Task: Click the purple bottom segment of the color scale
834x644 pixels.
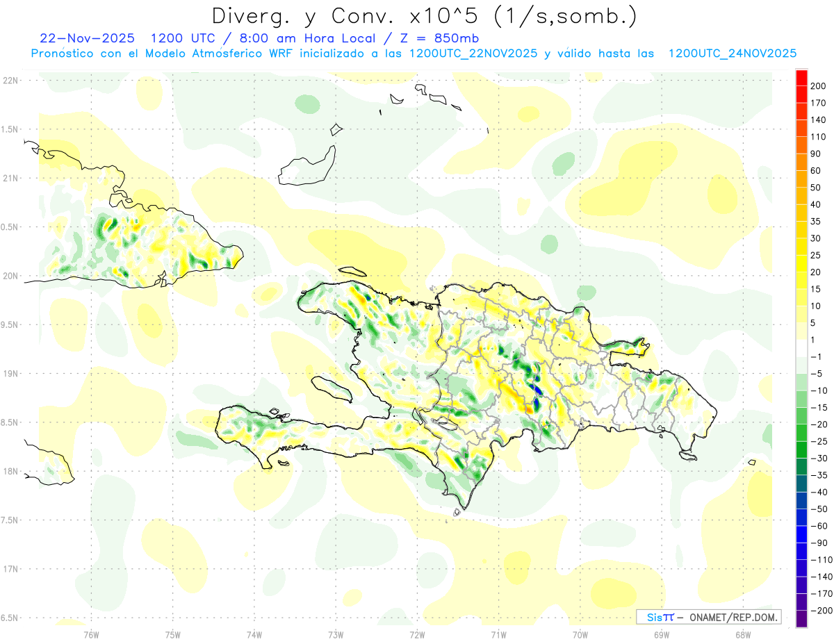Action: [x=801, y=618]
